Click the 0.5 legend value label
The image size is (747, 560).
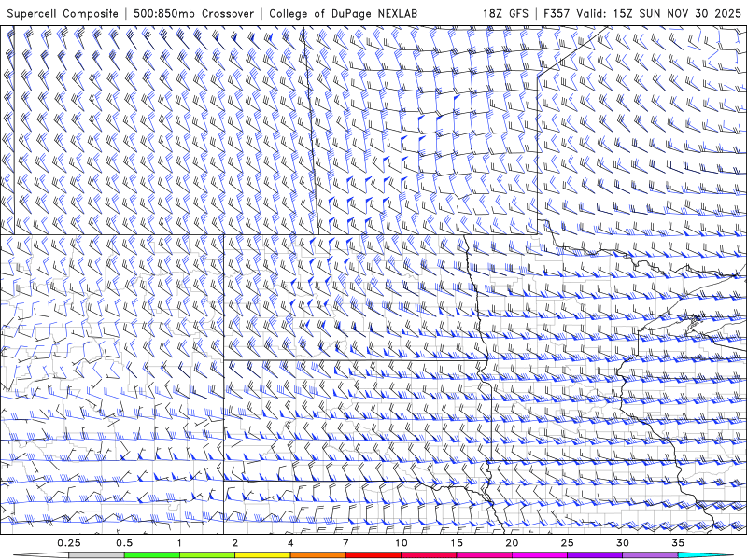tap(124, 543)
